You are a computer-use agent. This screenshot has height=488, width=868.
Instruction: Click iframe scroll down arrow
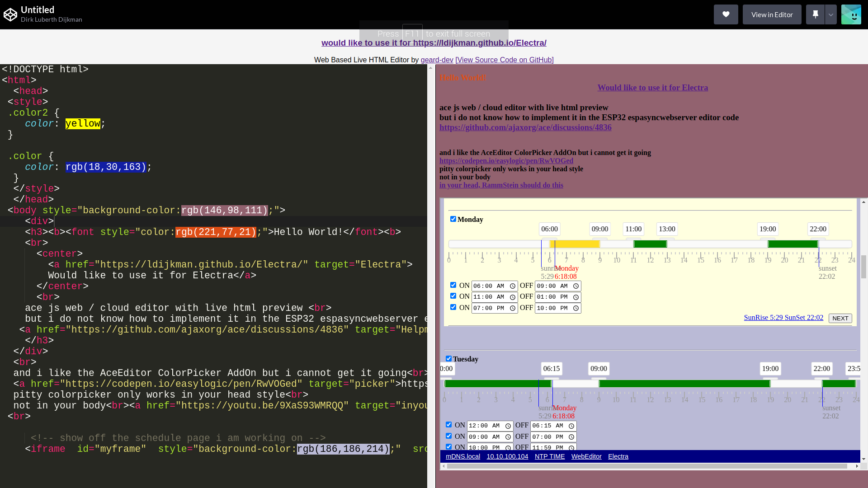tap(863, 459)
